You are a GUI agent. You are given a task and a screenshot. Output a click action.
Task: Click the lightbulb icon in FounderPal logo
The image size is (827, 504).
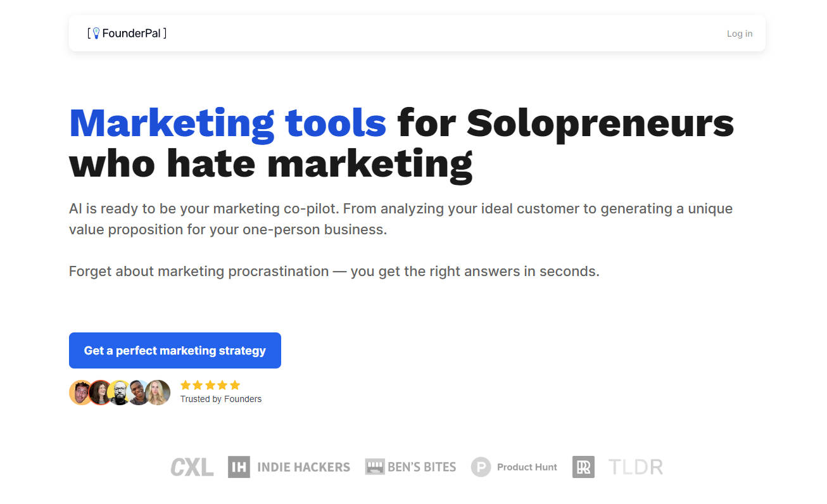[x=96, y=33]
